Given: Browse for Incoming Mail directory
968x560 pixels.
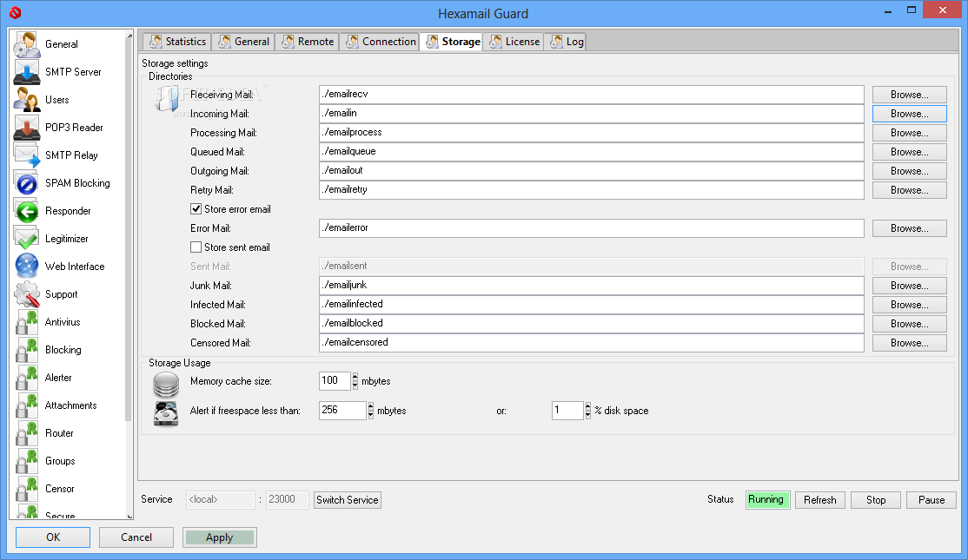Looking at the screenshot, I should 910,114.
